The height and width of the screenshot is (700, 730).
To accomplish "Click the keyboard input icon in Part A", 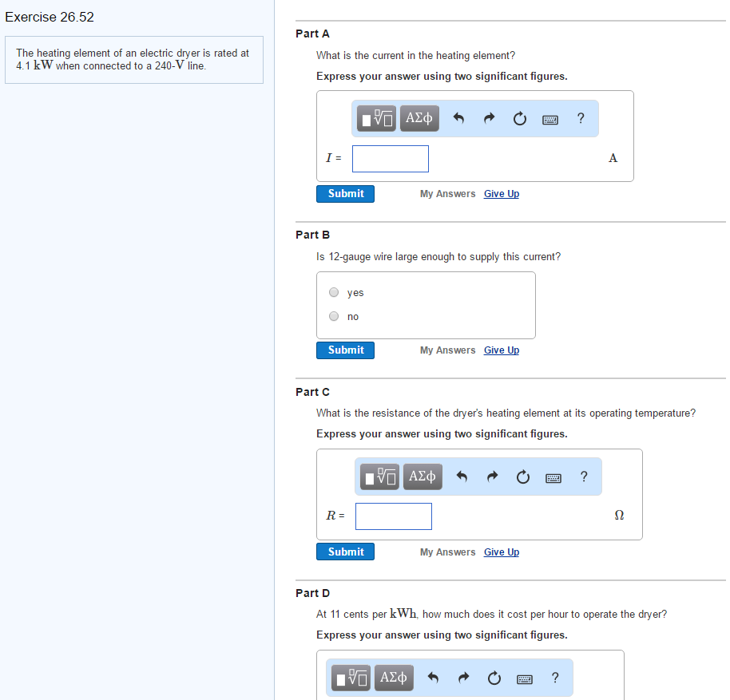I will point(549,118).
